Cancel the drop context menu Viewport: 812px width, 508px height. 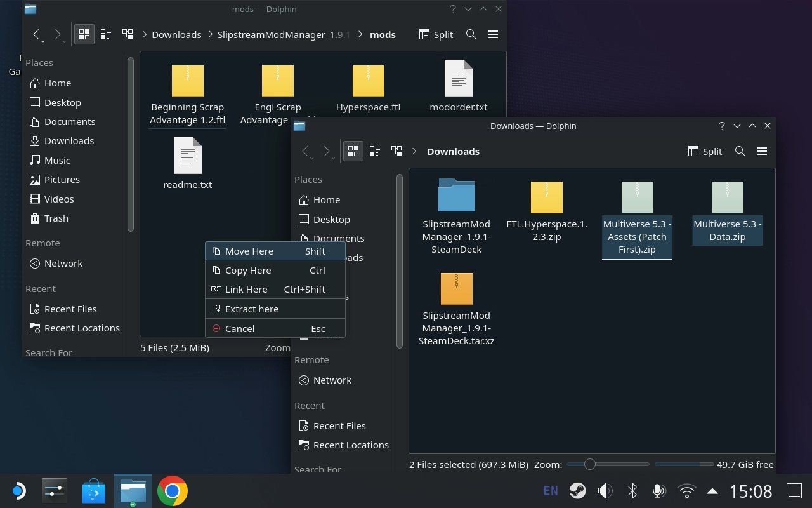(275, 328)
